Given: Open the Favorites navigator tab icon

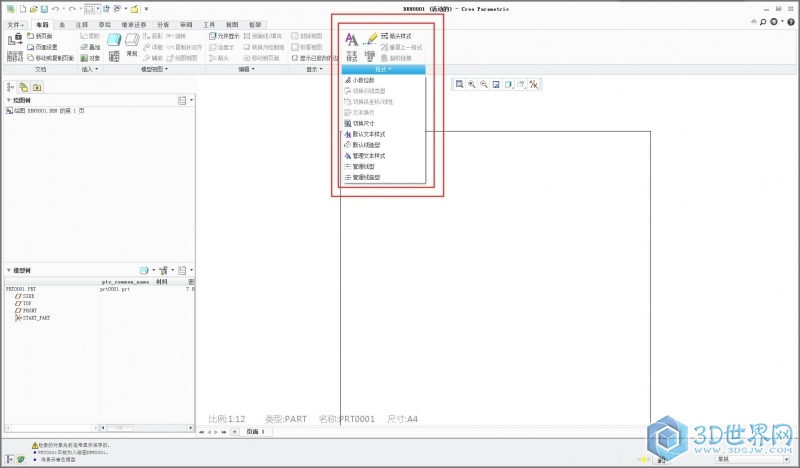Looking at the screenshot, I should pyautogui.click(x=37, y=87).
